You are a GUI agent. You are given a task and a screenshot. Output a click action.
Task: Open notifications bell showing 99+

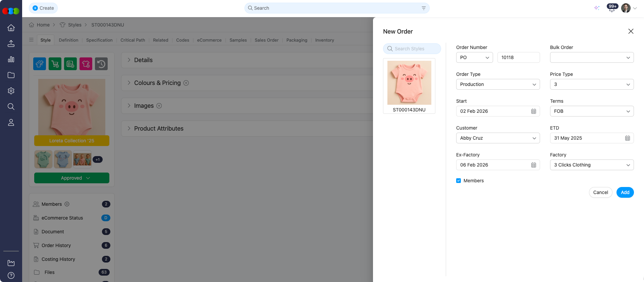click(x=612, y=8)
